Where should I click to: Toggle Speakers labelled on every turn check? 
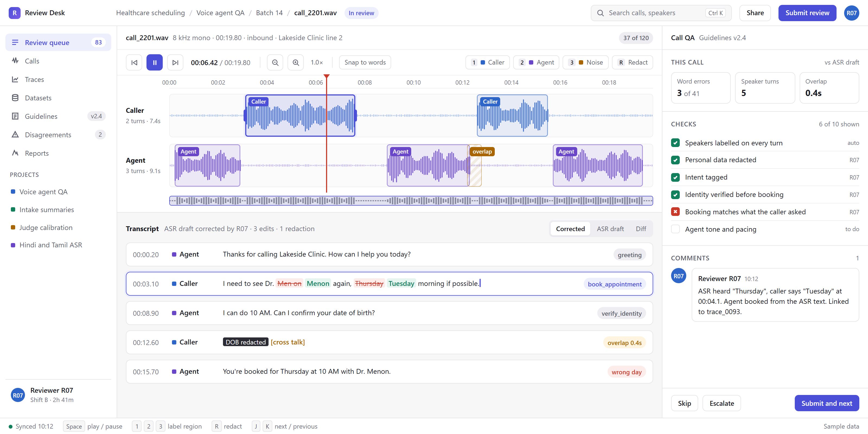coord(675,143)
